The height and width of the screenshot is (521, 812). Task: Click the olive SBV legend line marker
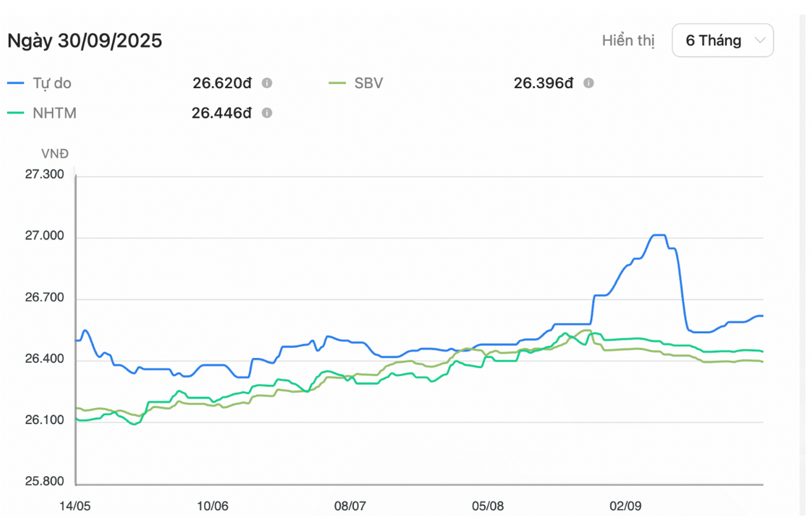click(x=338, y=83)
